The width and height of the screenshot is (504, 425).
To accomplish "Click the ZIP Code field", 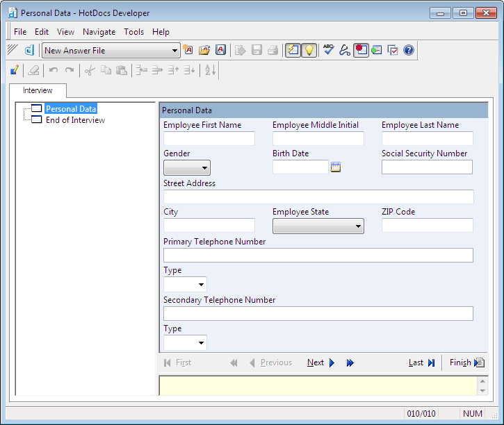I will 427,225.
